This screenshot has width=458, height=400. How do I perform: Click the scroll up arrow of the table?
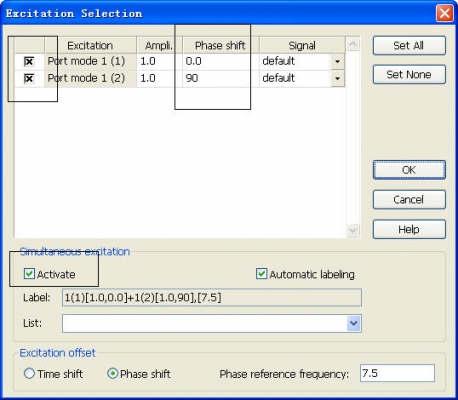(x=353, y=44)
